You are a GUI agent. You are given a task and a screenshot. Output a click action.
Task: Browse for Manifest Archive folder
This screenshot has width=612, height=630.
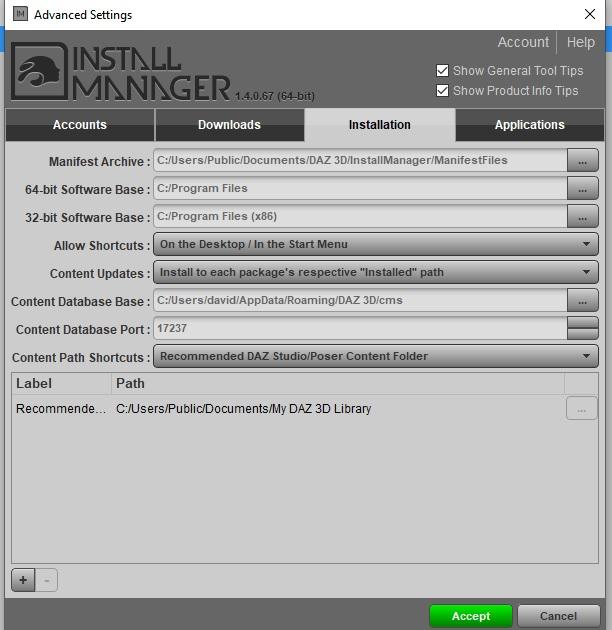click(x=582, y=160)
